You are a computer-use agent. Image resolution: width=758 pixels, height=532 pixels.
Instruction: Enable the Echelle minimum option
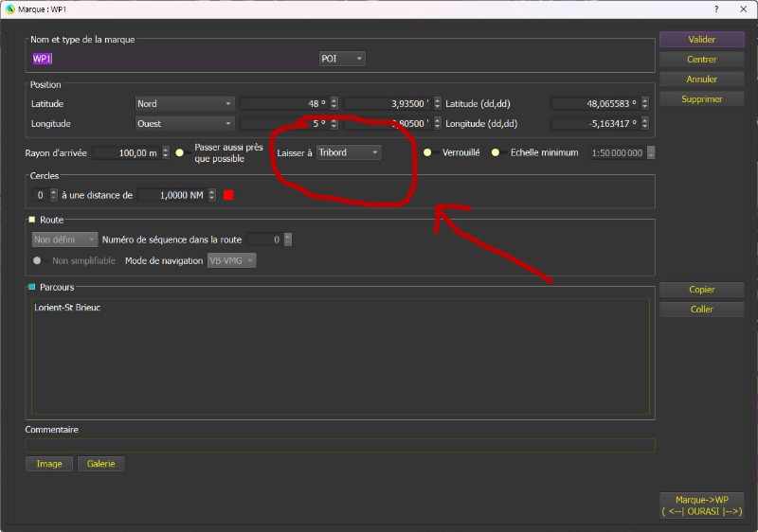[x=495, y=152]
